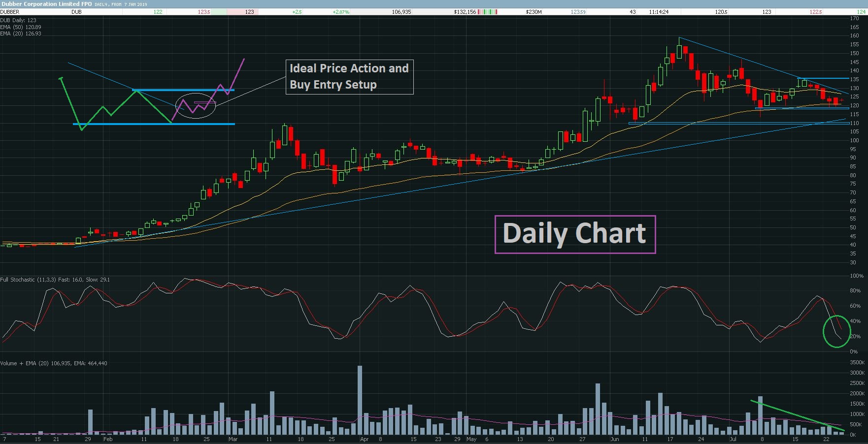Image resolution: width=868 pixels, height=444 pixels.
Task: Click the "Apr" label on the date axis
Action: (364, 439)
